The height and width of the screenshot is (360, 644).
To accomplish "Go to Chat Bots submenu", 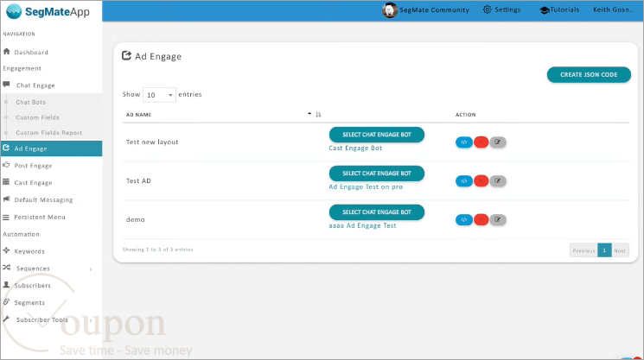I will point(31,102).
